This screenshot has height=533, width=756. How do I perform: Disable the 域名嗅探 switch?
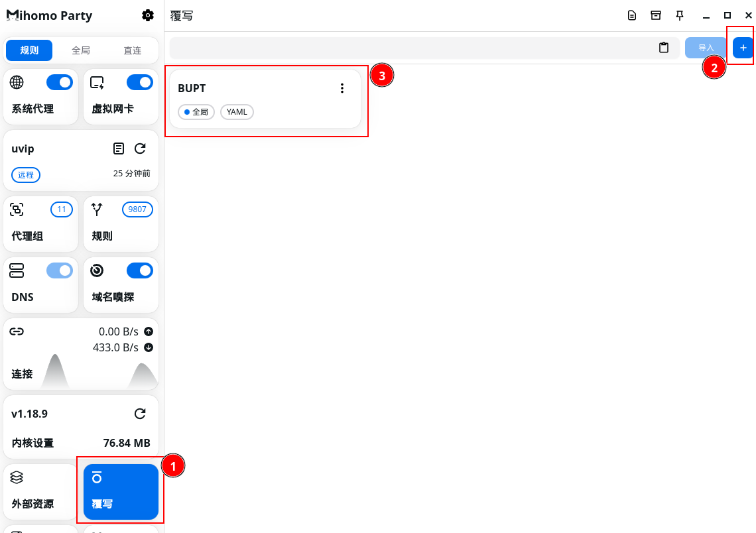[x=140, y=270]
